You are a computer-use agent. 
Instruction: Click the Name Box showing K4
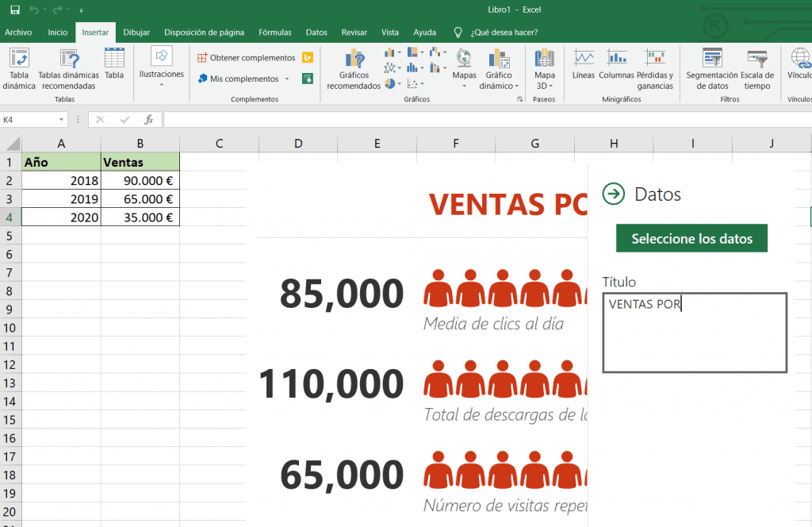tap(29, 120)
